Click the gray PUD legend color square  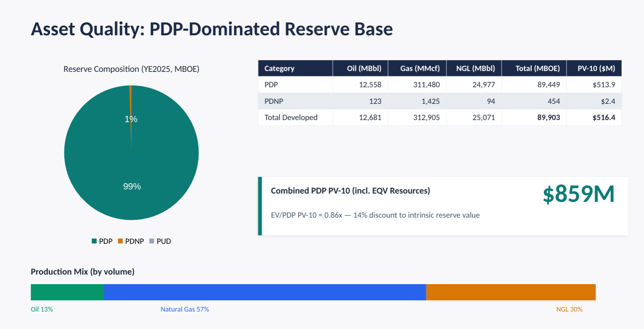pos(151,241)
